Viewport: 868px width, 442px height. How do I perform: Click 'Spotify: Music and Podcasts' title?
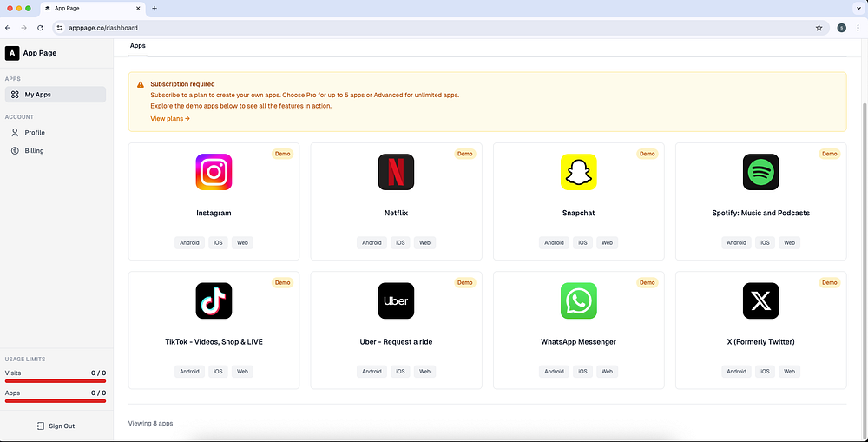tap(760, 214)
